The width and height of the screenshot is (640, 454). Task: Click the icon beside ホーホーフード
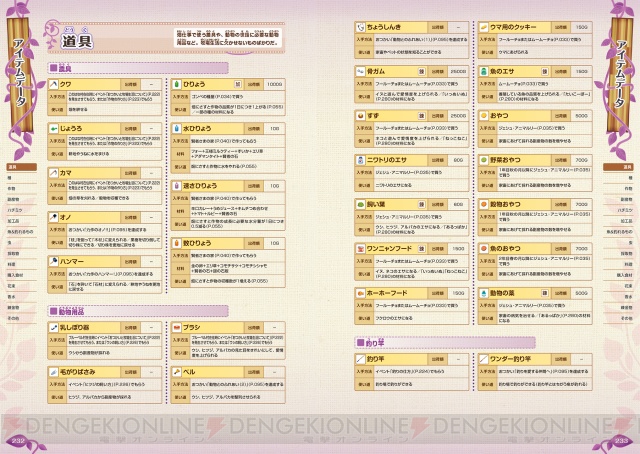point(360,293)
